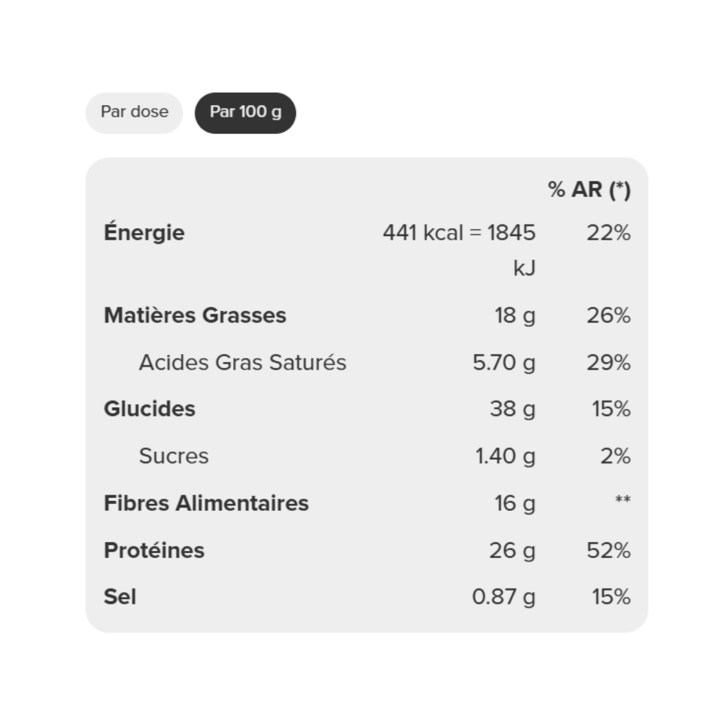Select the 441 kcal = 1845 kJ value
The height and width of the screenshot is (728, 728).
coord(459,250)
